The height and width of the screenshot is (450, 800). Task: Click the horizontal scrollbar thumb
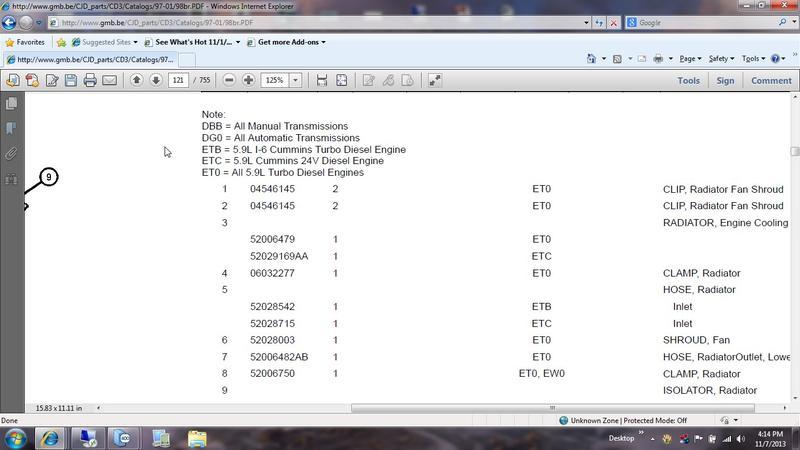click(x=553, y=408)
